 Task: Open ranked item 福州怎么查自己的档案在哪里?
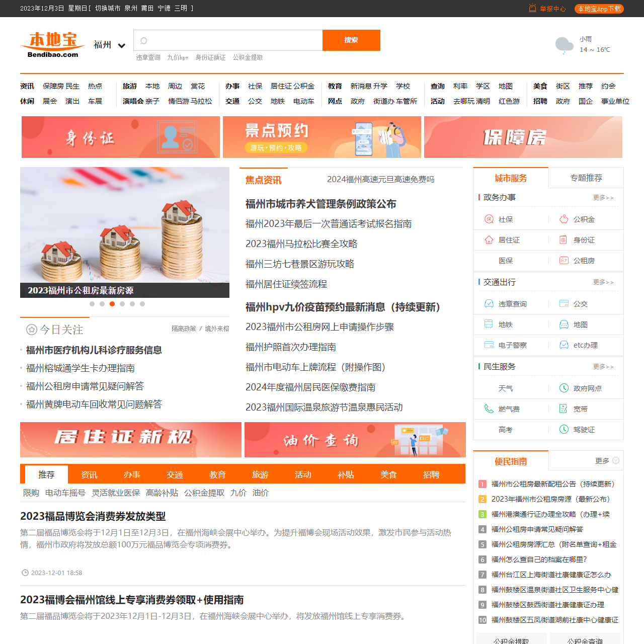pyautogui.click(x=539, y=559)
